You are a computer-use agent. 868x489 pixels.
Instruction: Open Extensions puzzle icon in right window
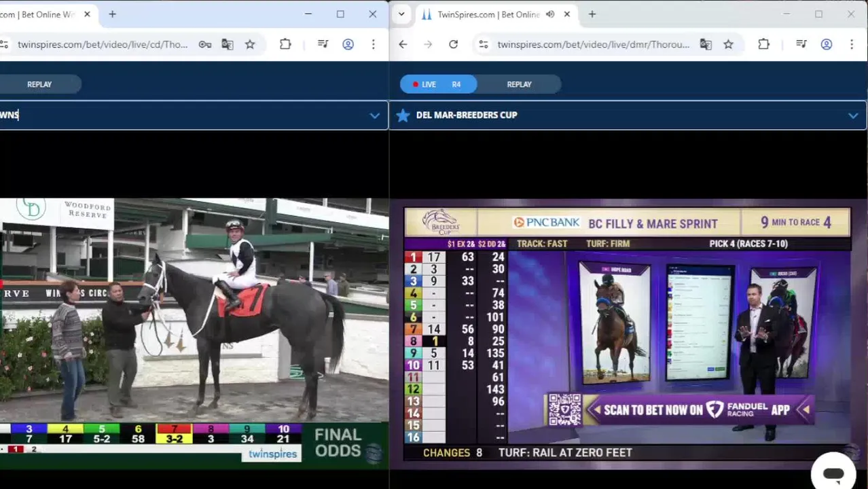click(x=763, y=44)
